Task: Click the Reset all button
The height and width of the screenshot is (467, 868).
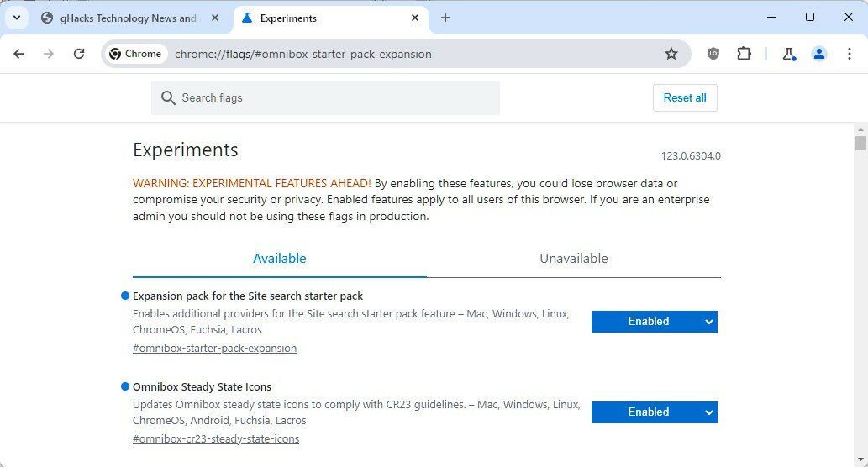Action: coord(685,98)
